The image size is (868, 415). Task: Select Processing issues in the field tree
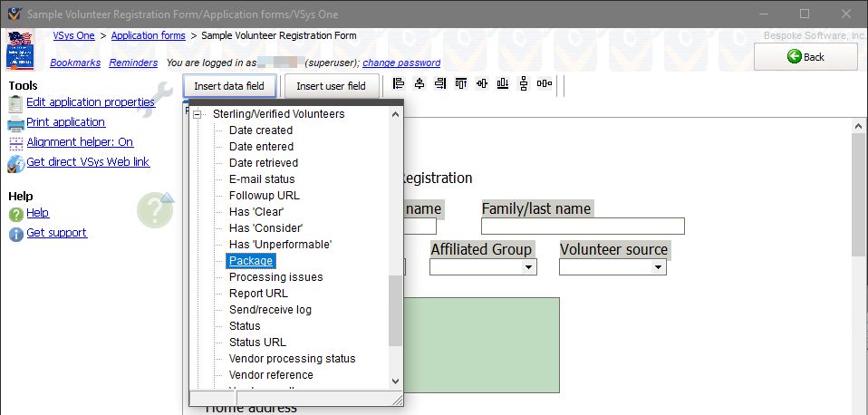275,277
